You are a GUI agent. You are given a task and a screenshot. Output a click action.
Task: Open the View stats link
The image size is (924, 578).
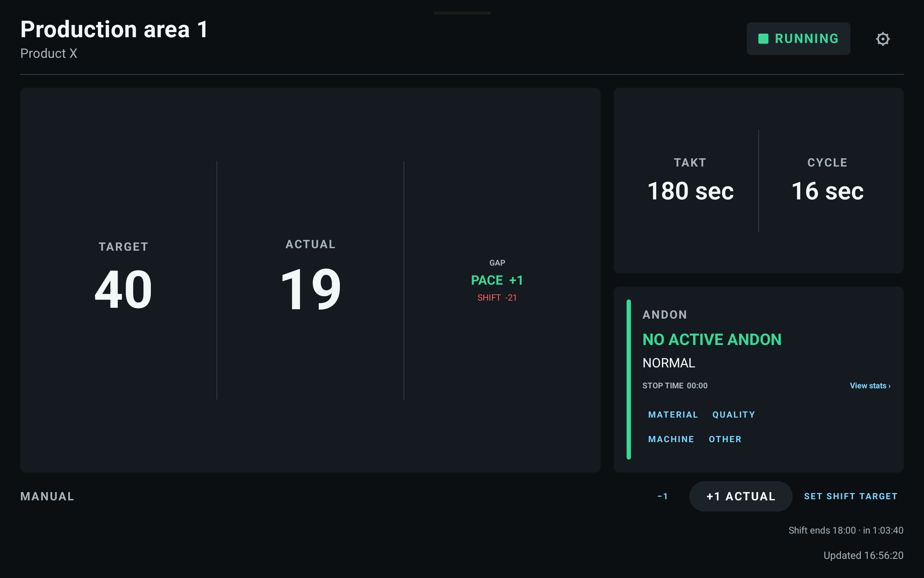click(870, 386)
